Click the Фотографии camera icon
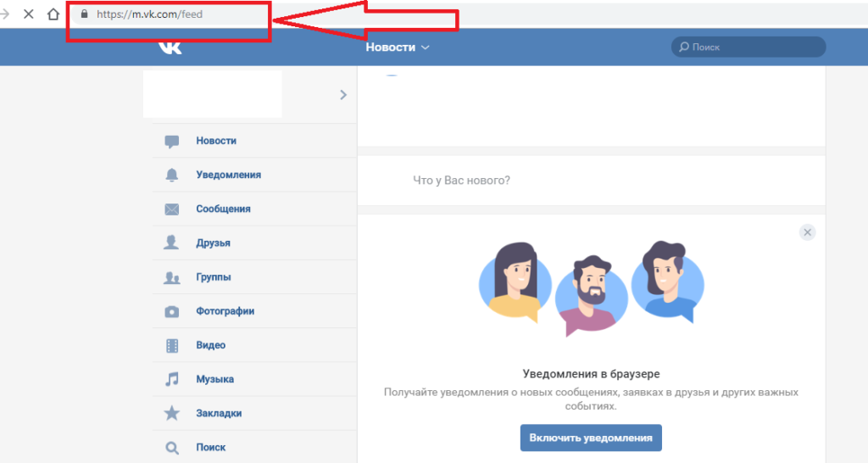 click(171, 311)
